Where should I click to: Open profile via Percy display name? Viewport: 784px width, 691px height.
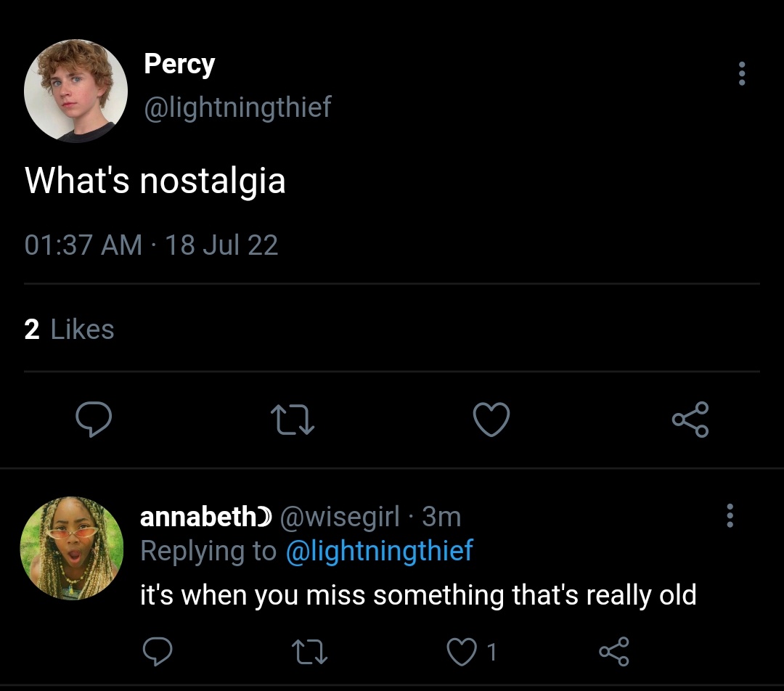(179, 64)
